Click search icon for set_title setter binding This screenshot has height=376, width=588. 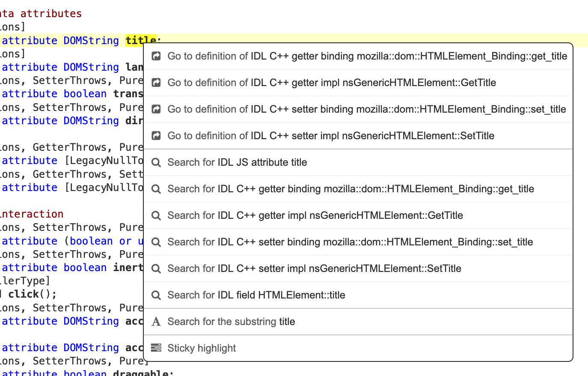click(156, 242)
